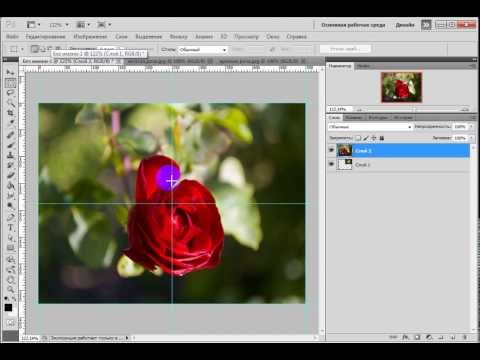Open the Layers panel options menu
Image resolution: width=480 pixels, height=360 pixels.
[x=474, y=117]
